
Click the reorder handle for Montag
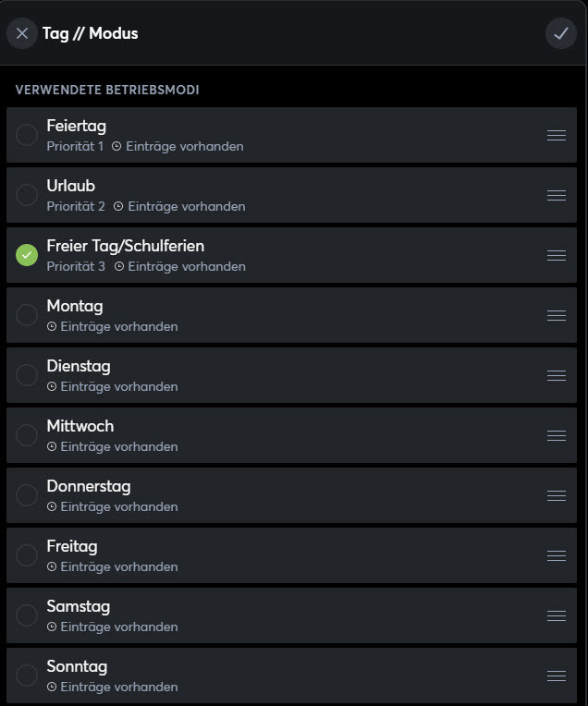[557, 315]
